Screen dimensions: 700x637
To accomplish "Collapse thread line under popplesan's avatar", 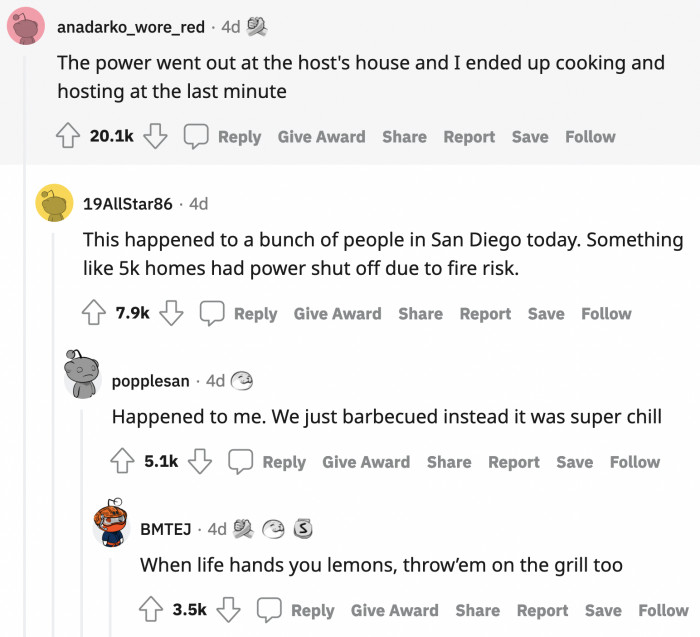I will [82, 520].
